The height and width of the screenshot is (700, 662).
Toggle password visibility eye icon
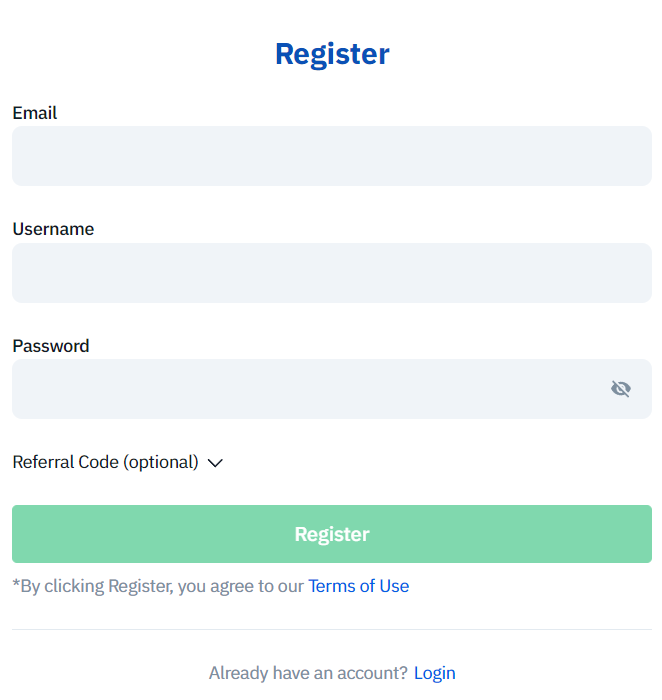pyautogui.click(x=621, y=389)
